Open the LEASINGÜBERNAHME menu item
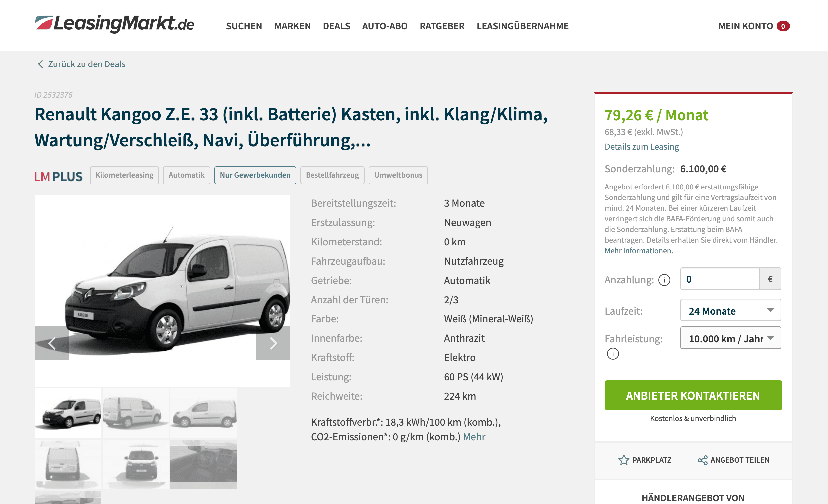 [522, 26]
